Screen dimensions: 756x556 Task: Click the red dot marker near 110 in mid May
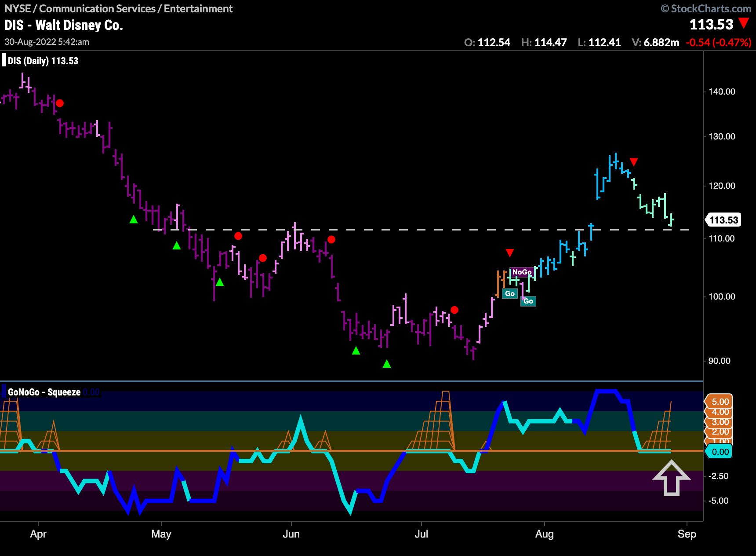(238, 236)
